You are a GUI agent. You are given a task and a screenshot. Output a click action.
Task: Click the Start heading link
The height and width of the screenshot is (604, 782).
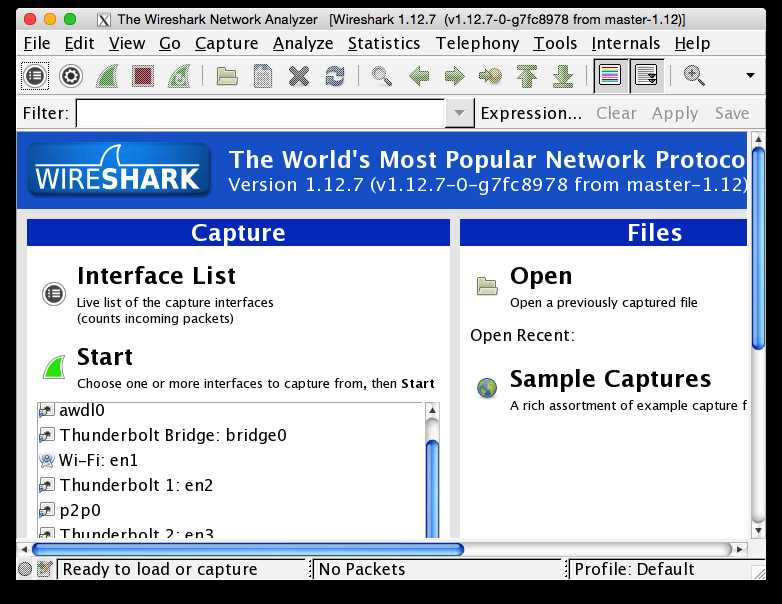tap(105, 357)
